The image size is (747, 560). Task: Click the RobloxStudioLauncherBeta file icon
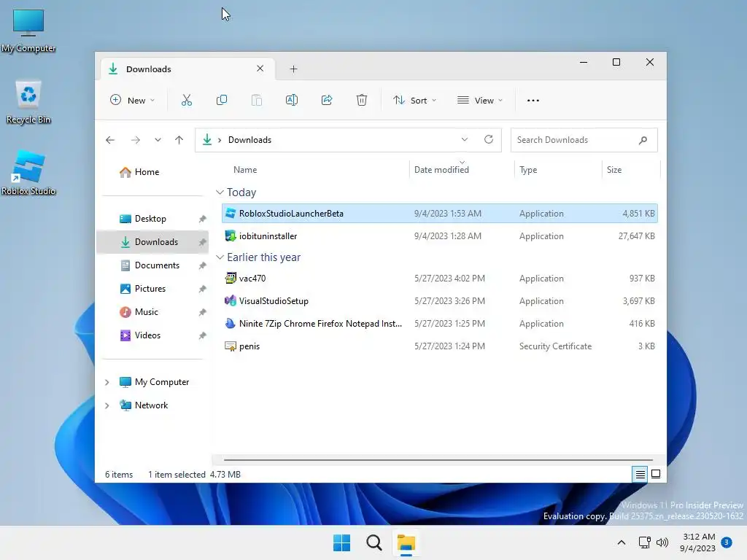coord(231,214)
